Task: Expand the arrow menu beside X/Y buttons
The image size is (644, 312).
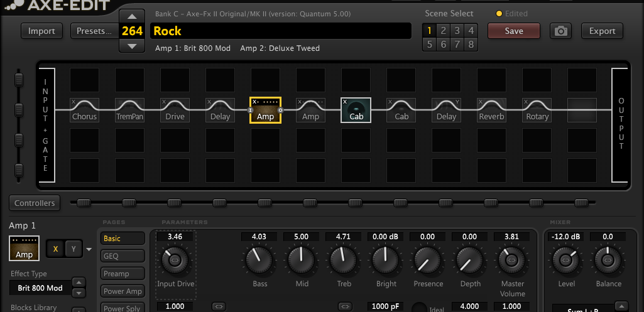Action: coord(89,249)
